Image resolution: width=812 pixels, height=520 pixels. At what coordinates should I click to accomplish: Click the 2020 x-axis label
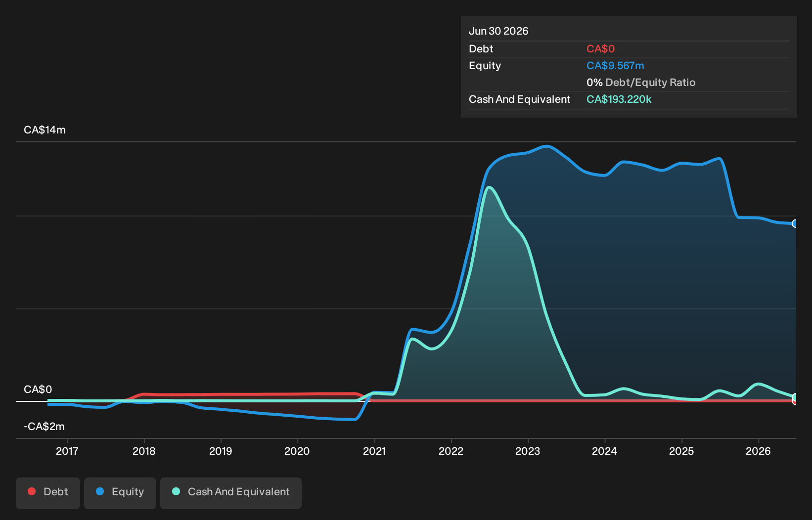click(x=297, y=451)
